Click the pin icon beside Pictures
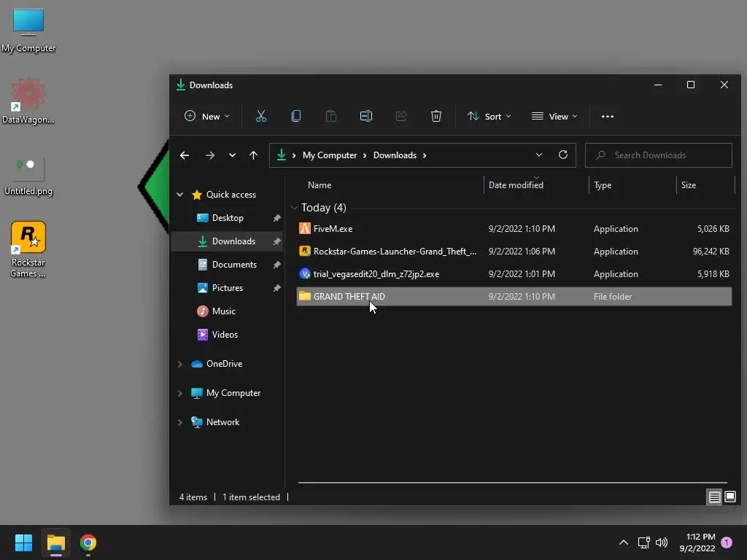 click(276, 287)
